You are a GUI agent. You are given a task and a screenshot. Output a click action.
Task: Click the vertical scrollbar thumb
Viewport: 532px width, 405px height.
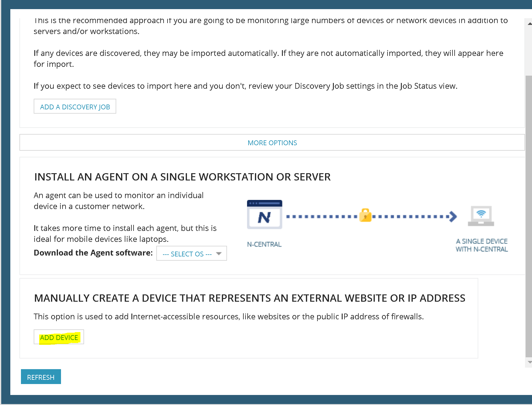pyautogui.click(x=529, y=217)
